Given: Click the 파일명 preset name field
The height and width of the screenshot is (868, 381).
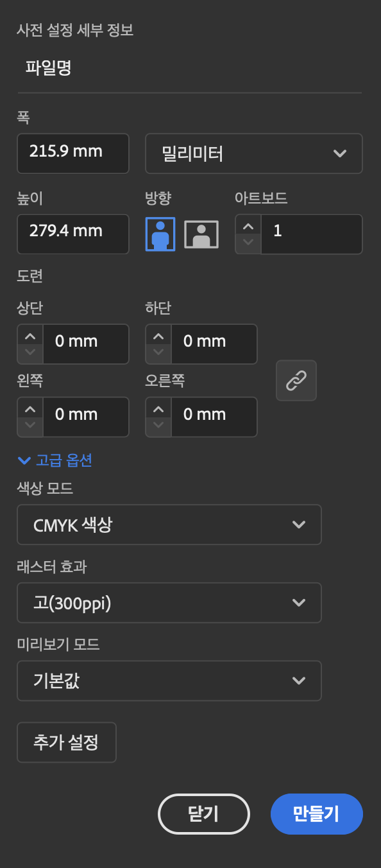Looking at the screenshot, I should click(x=189, y=69).
